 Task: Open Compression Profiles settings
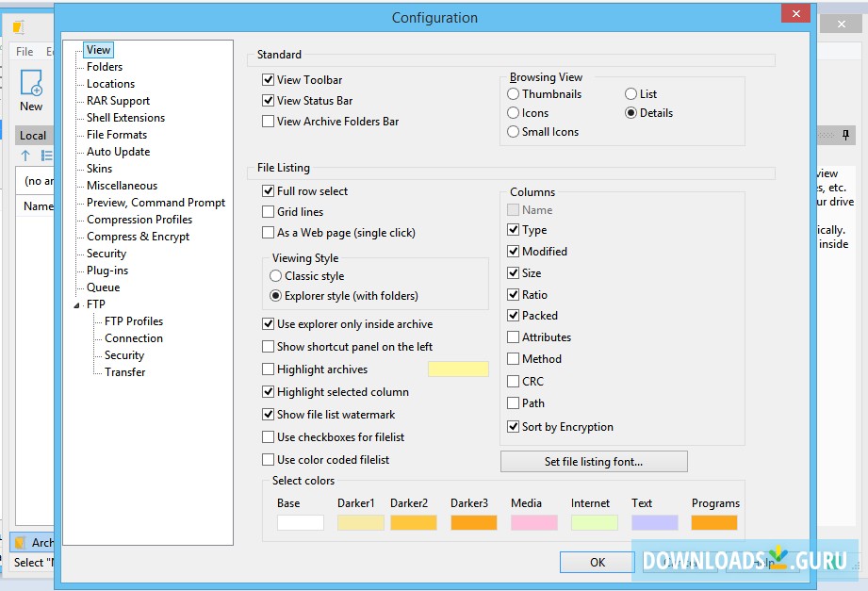[x=139, y=220]
